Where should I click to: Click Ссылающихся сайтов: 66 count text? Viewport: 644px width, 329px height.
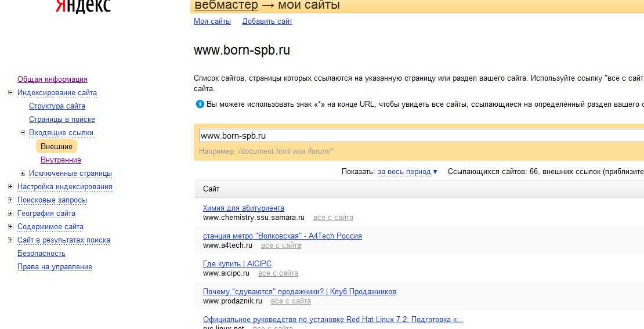[493, 172]
